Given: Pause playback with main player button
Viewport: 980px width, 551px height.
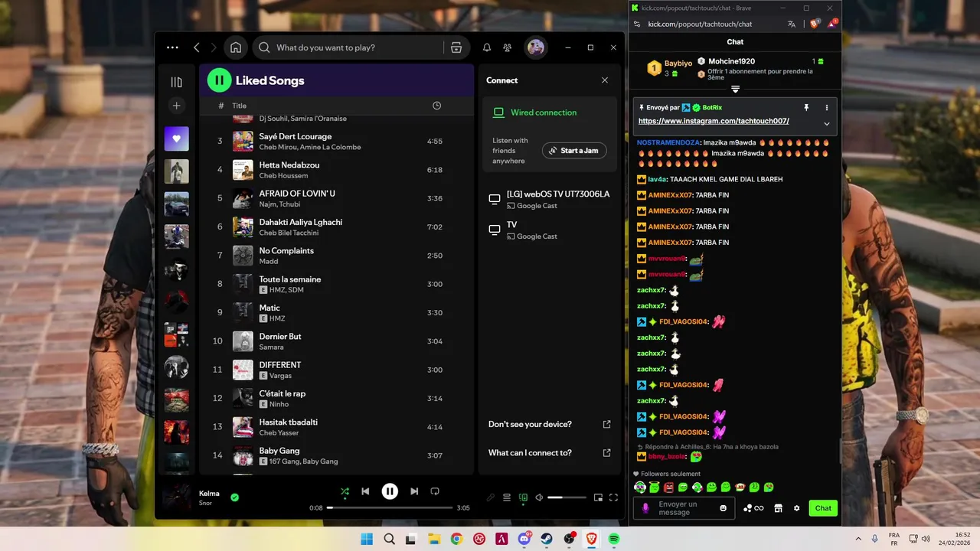Looking at the screenshot, I should click(390, 491).
